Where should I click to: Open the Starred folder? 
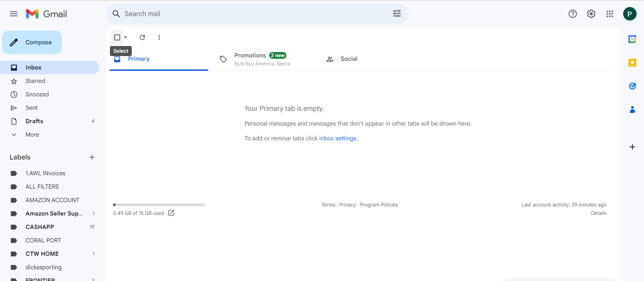tap(50, 81)
